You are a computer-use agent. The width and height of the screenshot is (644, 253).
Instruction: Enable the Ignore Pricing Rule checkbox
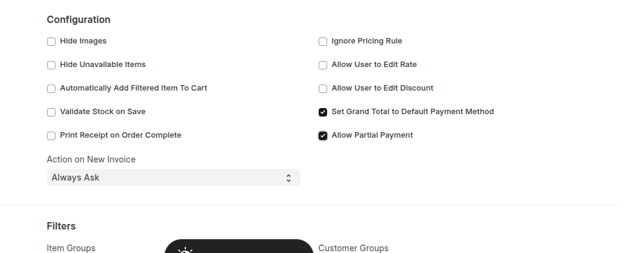coord(323,42)
